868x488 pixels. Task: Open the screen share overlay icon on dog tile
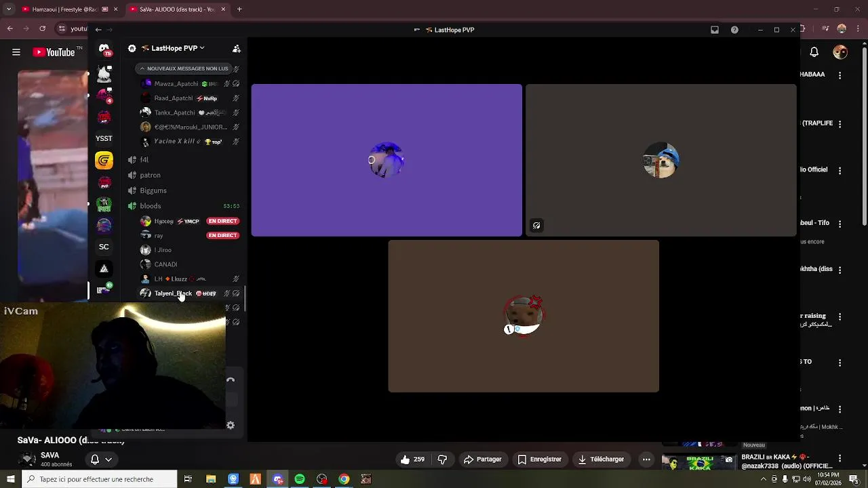point(536,226)
